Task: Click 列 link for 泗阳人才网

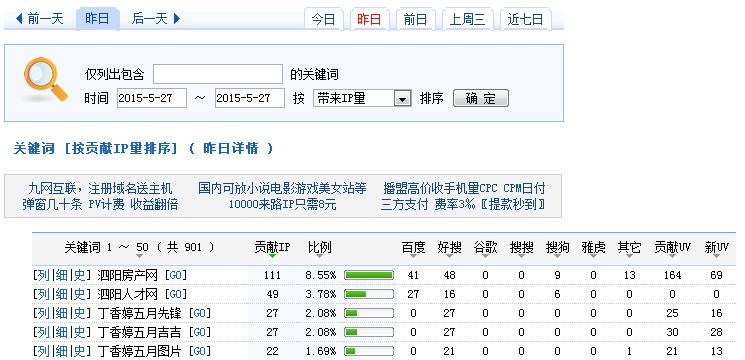Action: pos(43,294)
